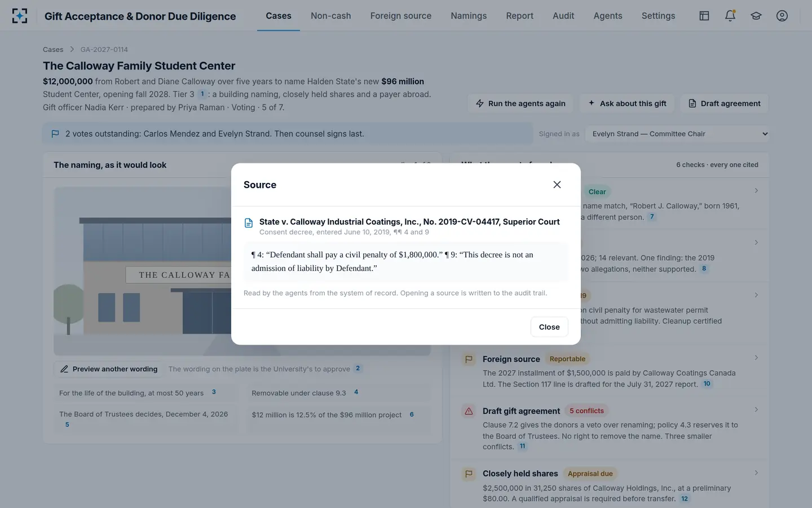
Task: Close the Source dialog with the X
Action: [557, 185]
